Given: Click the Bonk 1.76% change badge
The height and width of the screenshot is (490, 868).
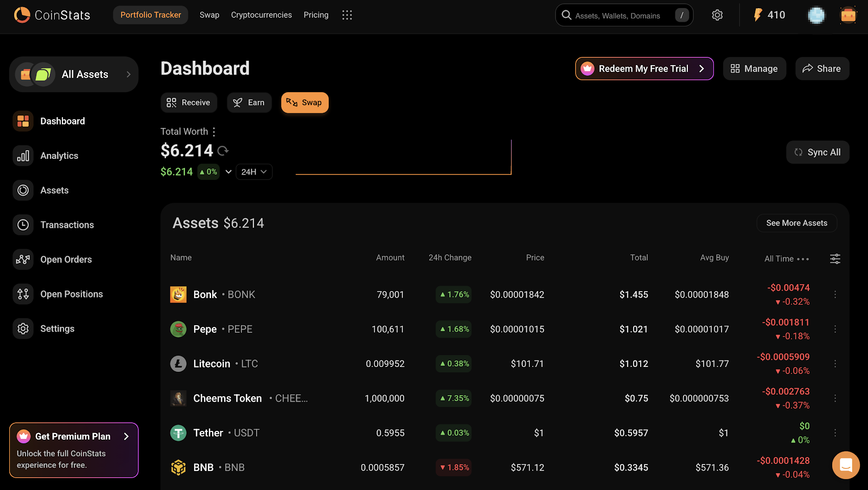Looking at the screenshot, I should tap(454, 294).
